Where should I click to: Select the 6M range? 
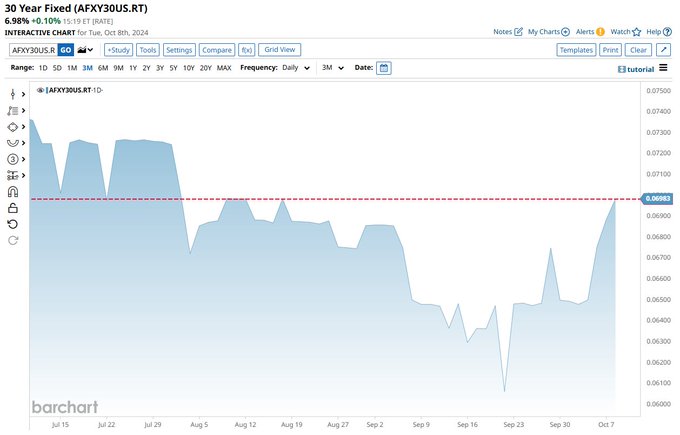coord(103,68)
